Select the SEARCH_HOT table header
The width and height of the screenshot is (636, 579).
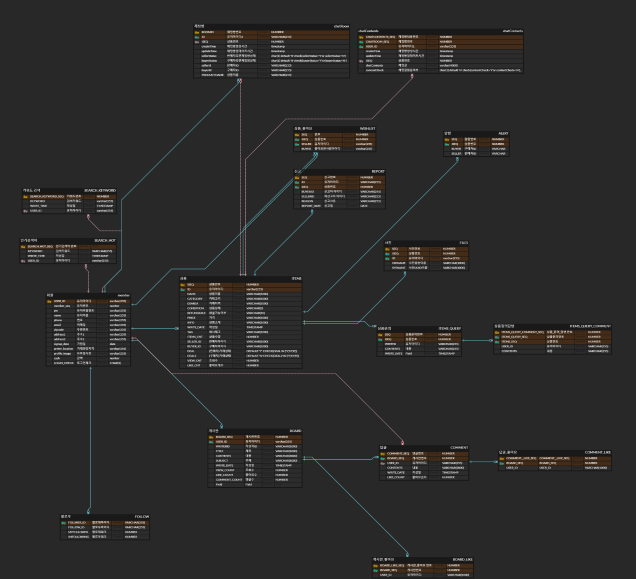[x=68, y=241]
